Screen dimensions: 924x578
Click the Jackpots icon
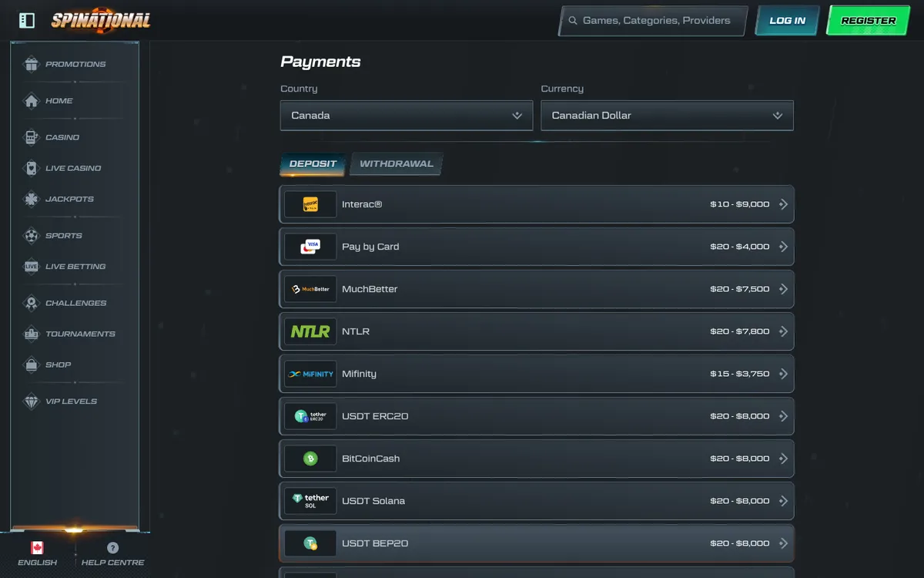pyautogui.click(x=31, y=199)
